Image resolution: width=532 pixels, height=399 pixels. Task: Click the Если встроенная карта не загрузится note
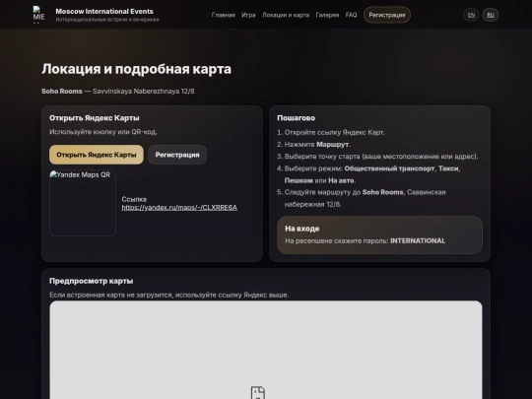pos(169,295)
